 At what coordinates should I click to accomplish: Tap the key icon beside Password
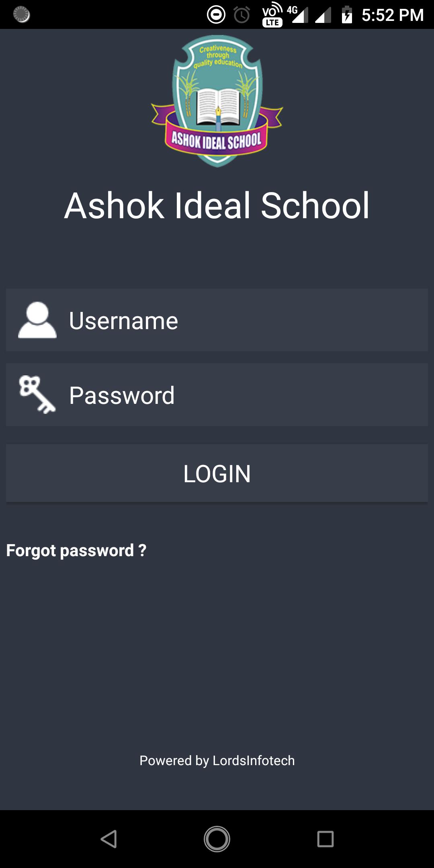click(37, 395)
